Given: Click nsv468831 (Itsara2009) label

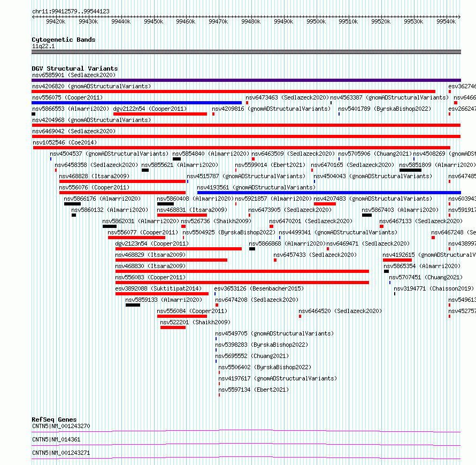Looking at the screenshot, I should coord(192,210).
